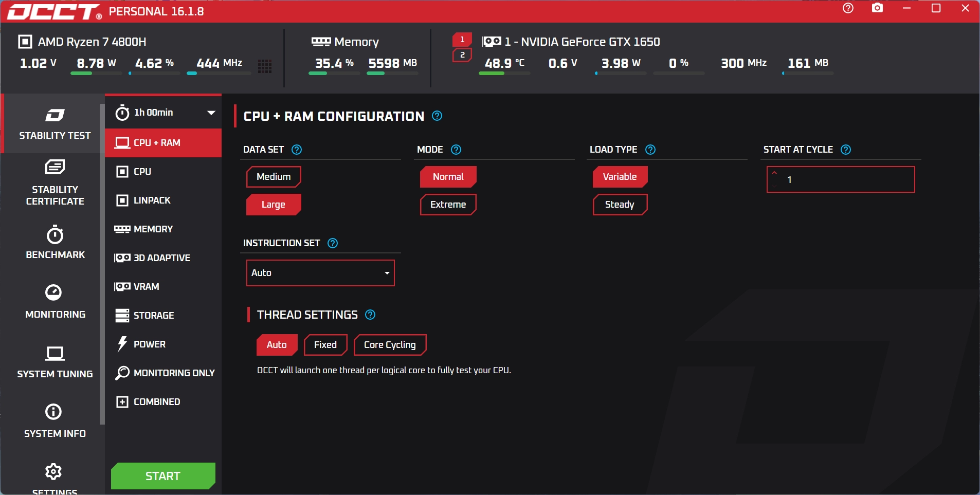Switch to GPU 2 in the header selector
This screenshot has height=495, width=980.
tap(462, 55)
